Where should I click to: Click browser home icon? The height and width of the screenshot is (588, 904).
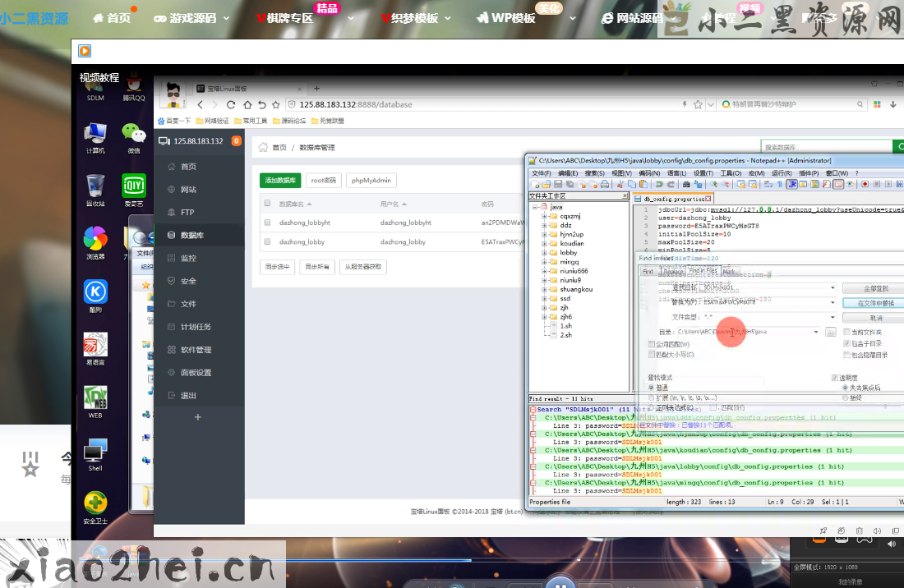pyautogui.click(x=247, y=105)
